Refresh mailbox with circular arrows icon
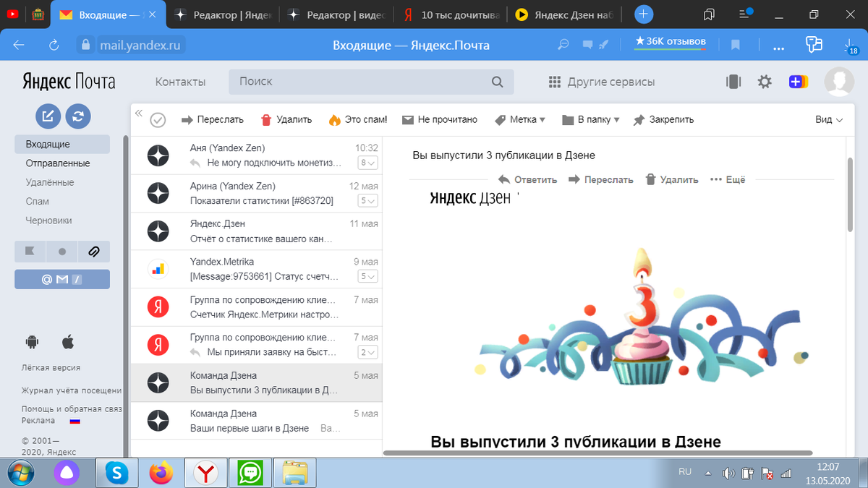The width and height of the screenshot is (868, 488). [78, 116]
